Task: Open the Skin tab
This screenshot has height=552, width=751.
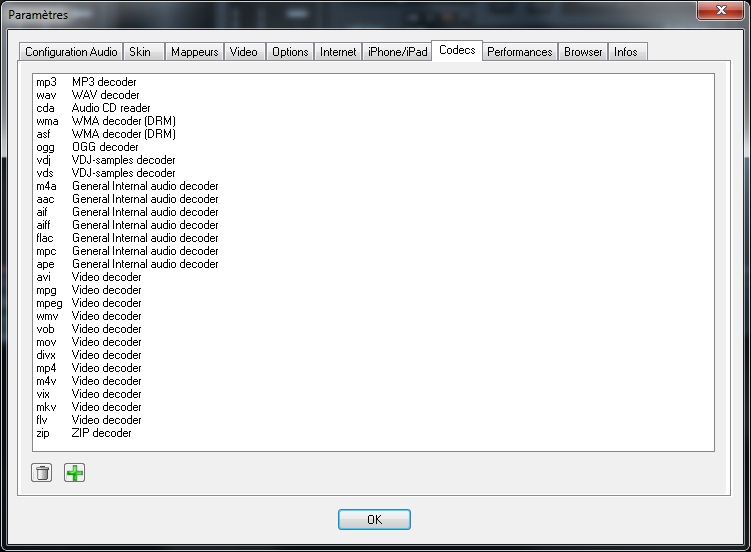Action: coord(144,52)
